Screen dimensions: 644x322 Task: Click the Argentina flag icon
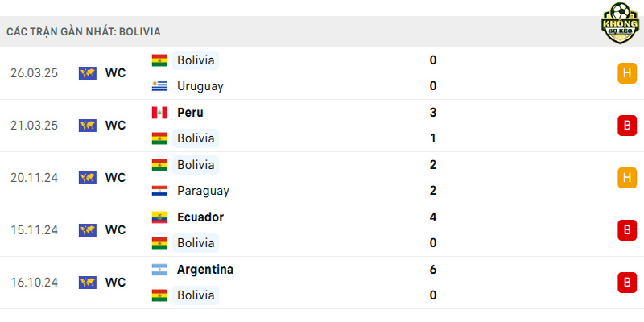(159, 270)
